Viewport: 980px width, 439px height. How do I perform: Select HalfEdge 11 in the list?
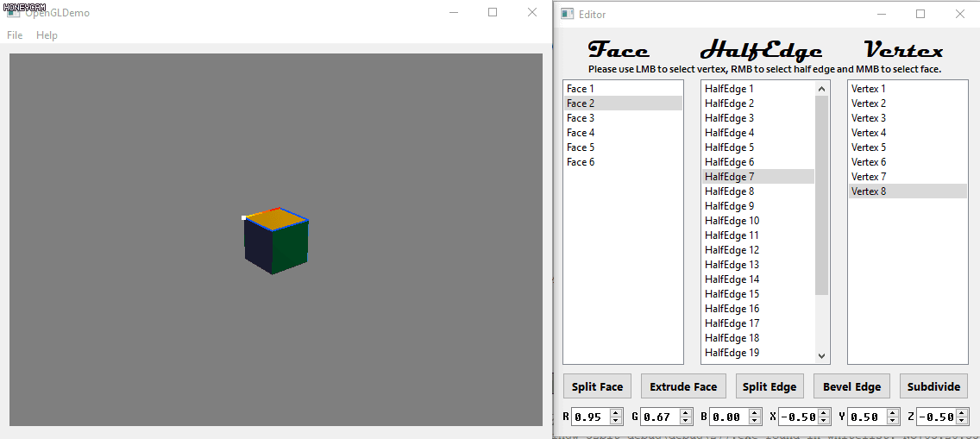click(758, 235)
